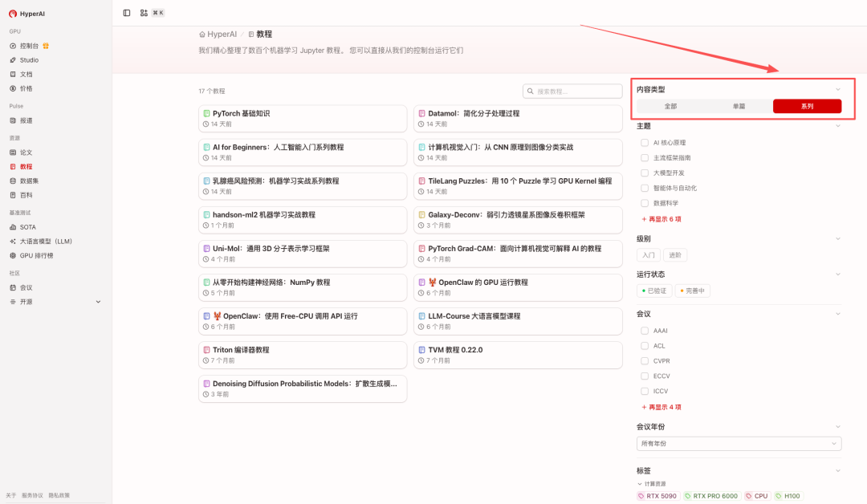Click the HyperAI breadcrumb link
Image resolution: width=867 pixels, height=504 pixels.
tap(222, 35)
